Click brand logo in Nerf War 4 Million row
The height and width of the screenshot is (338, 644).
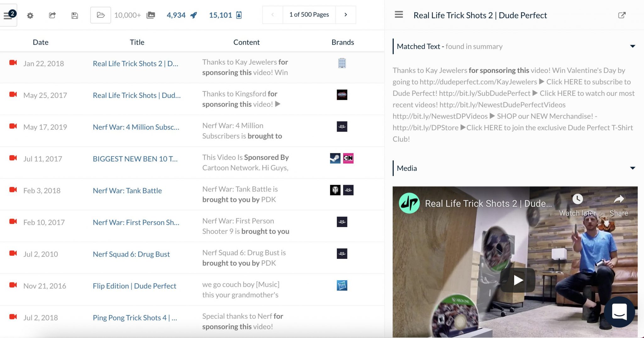click(x=342, y=127)
